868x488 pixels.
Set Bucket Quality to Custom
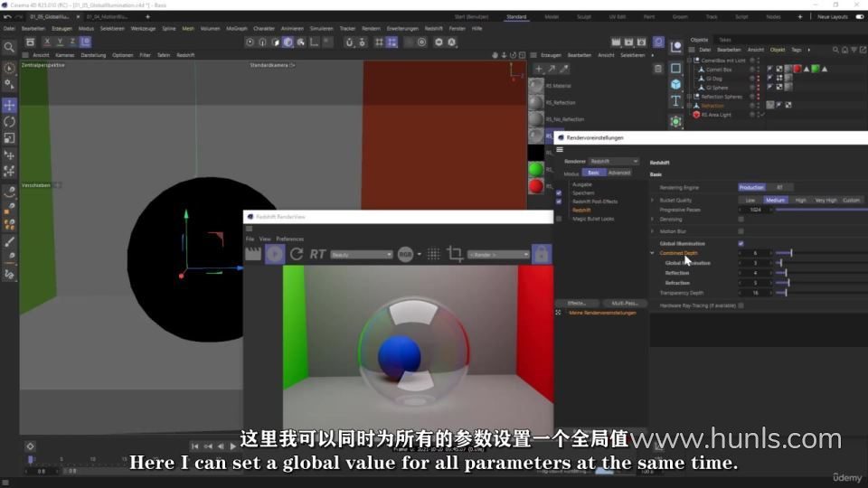click(852, 201)
